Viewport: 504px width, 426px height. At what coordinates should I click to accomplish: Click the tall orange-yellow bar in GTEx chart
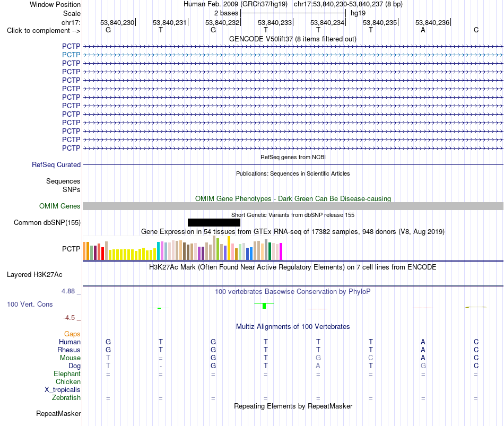229,248
